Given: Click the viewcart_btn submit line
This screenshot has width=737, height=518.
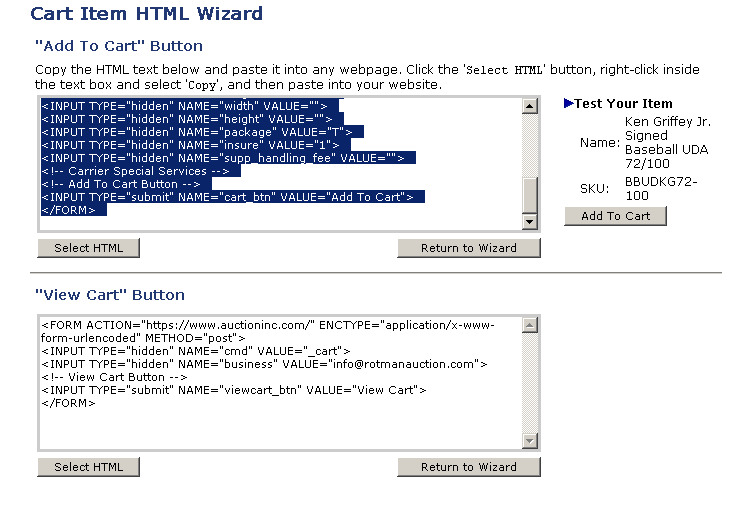Looking at the screenshot, I should (234, 390).
